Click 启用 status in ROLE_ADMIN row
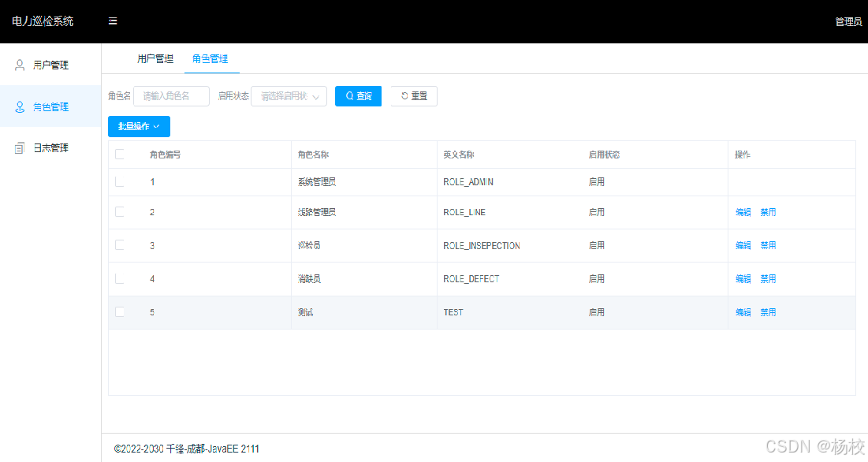Image resolution: width=868 pixels, height=462 pixels. point(596,181)
